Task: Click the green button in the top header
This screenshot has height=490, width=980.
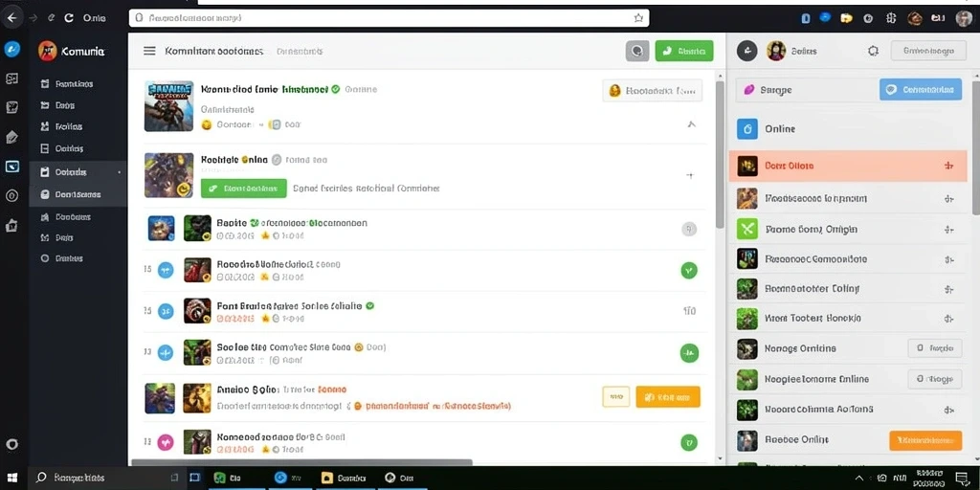Action: (683, 52)
